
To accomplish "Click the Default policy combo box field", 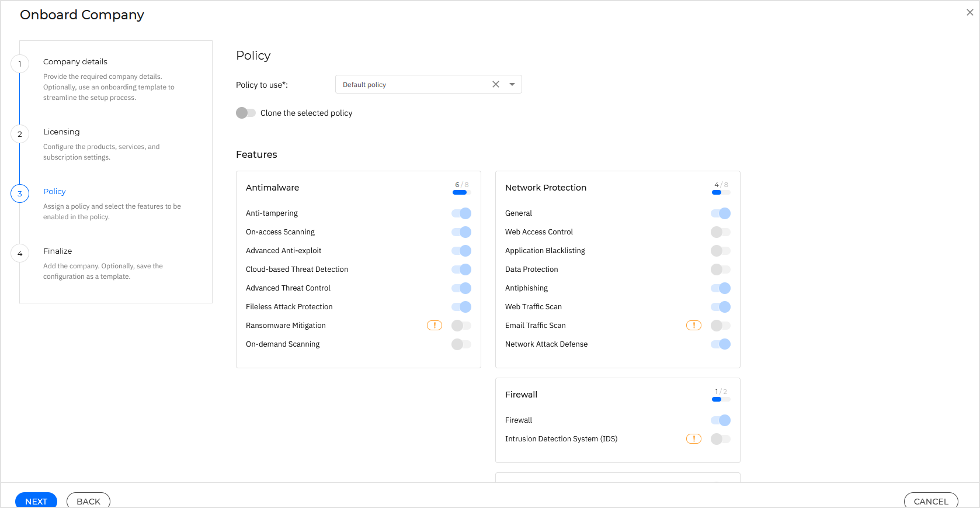I will click(428, 84).
